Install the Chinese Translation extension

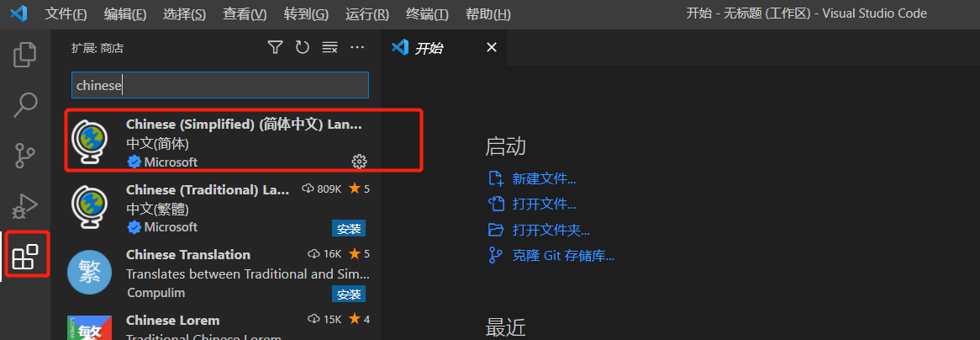[x=349, y=294]
